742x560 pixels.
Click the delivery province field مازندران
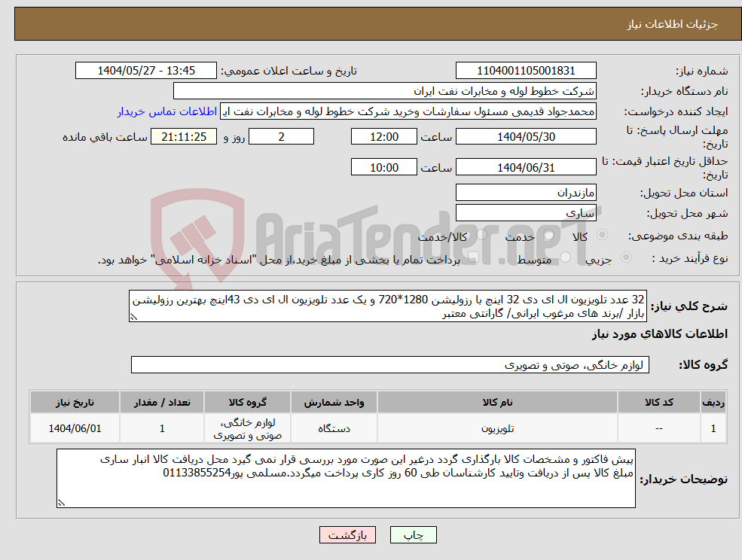(526, 193)
